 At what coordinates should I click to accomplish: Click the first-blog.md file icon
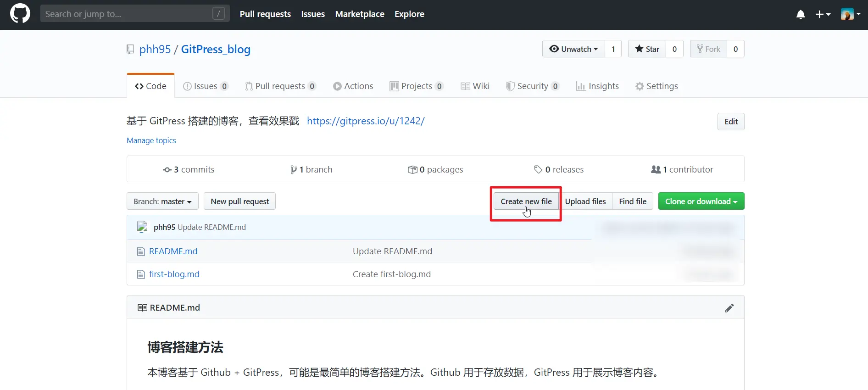[141, 274]
